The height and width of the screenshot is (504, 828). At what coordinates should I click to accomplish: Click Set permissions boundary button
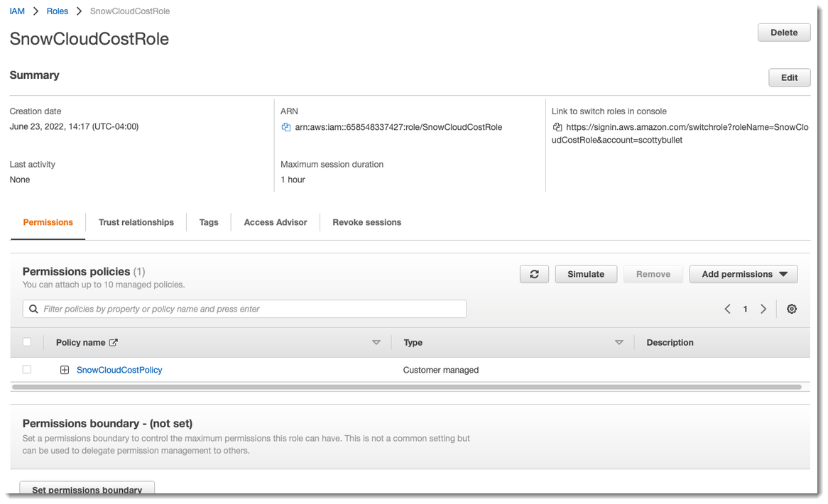[x=87, y=488]
